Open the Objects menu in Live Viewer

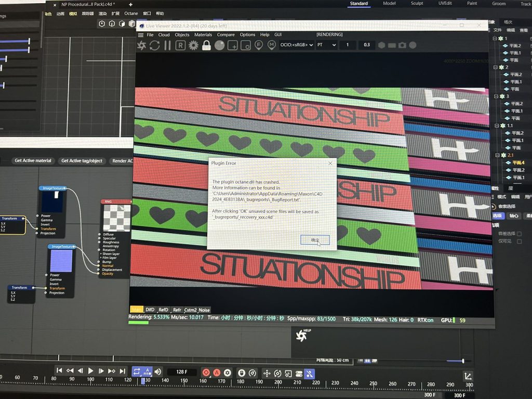click(x=182, y=35)
